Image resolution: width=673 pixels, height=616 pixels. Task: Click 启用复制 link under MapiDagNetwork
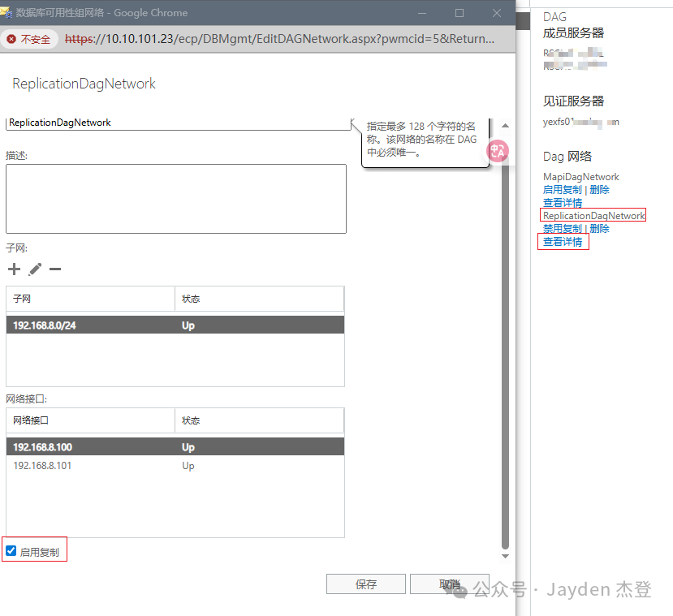[x=562, y=190]
